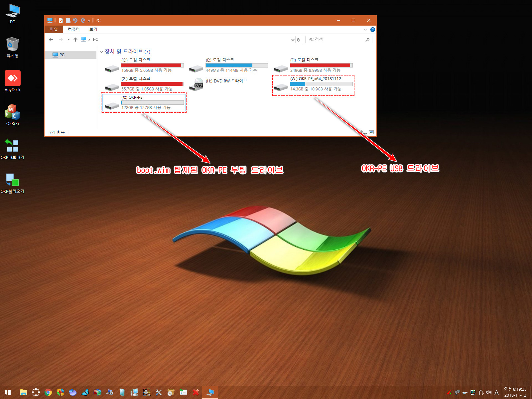This screenshot has width=532, height=399.
Task: Click the Properties icon in quick access toolbar
Action: tap(61, 20)
